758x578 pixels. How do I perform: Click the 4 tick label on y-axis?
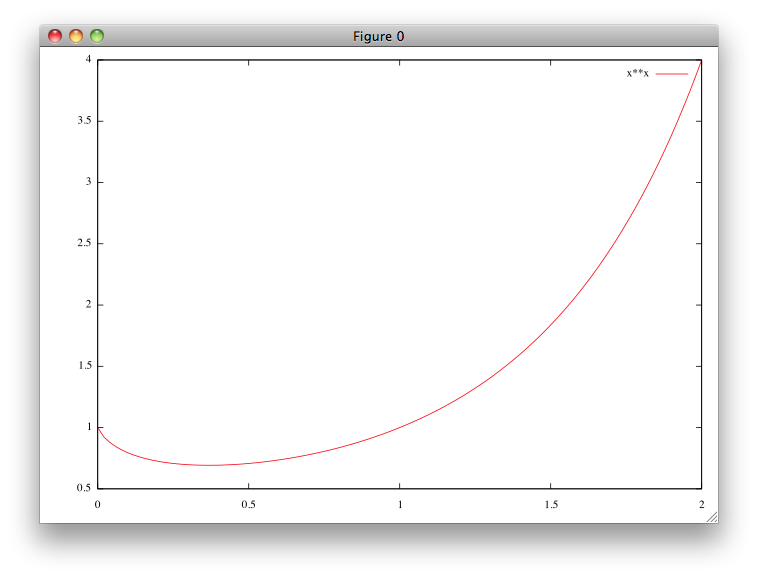pyautogui.click(x=87, y=60)
